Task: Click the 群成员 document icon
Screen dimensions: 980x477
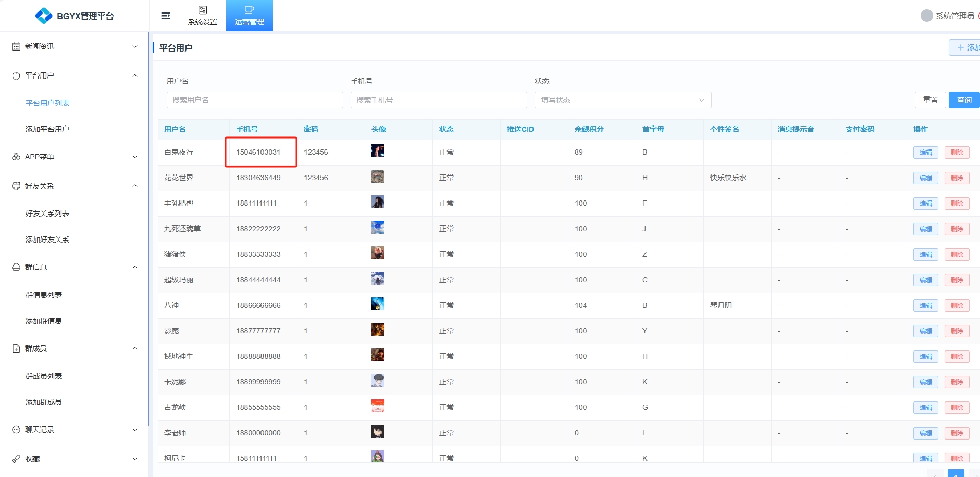Action: [x=16, y=348]
